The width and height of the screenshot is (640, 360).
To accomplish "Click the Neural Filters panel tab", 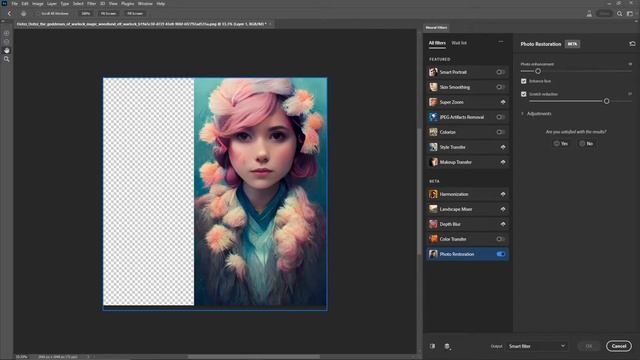I will tap(436, 27).
